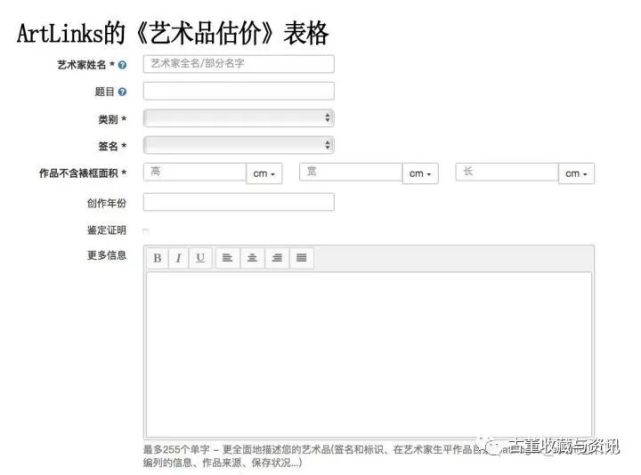Tick the 鉴定证明 checkbox

coord(146,231)
